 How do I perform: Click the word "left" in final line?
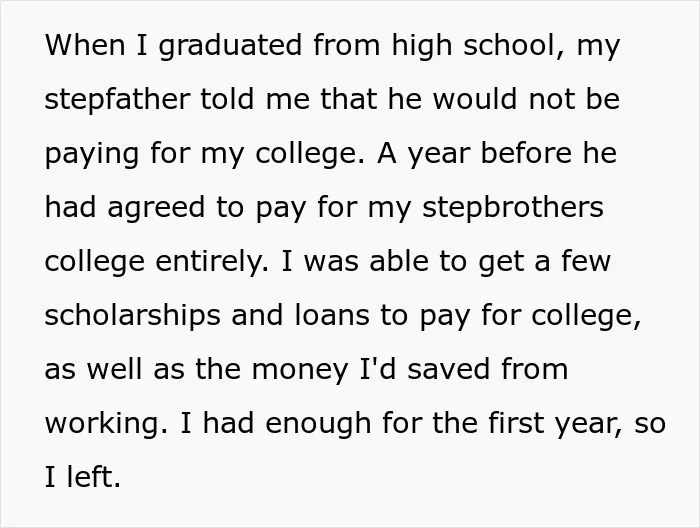(x=93, y=477)
